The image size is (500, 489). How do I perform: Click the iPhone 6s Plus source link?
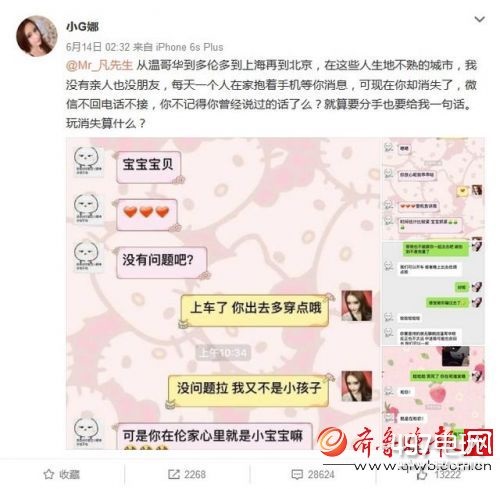pyautogui.click(x=189, y=47)
